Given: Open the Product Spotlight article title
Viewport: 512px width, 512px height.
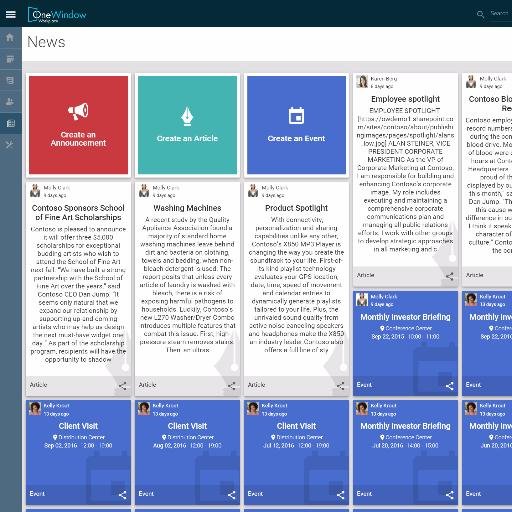Looking at the screenshot, I should (296, 208).
